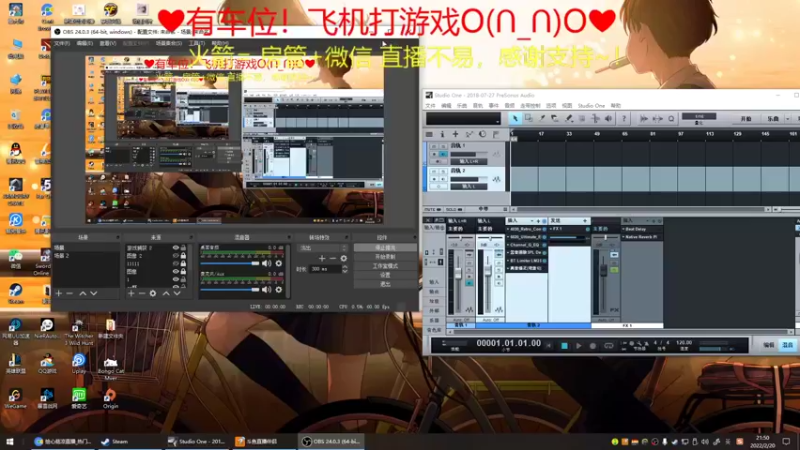
Task: Select the Eraser tool in Studio One
Action: pos(555,118)
